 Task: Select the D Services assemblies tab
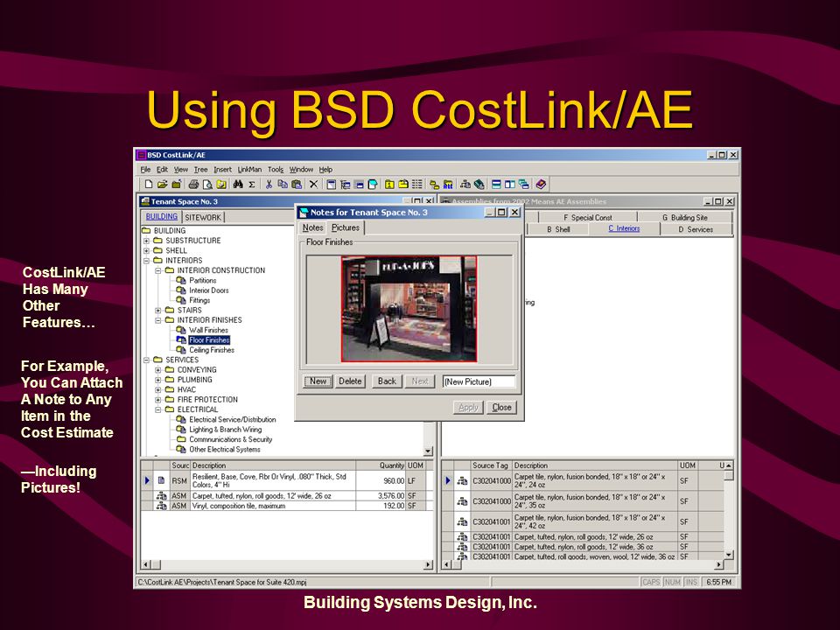(696, 229)
